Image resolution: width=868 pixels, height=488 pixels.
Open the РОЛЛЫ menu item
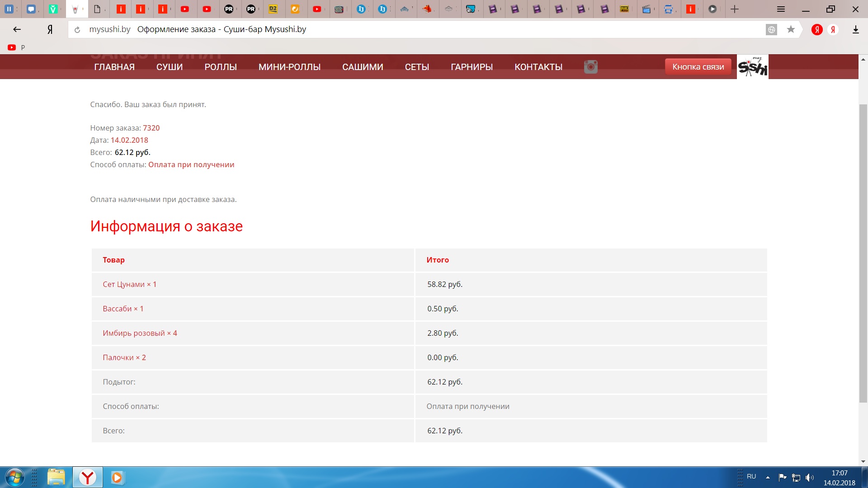pos(221,67)
